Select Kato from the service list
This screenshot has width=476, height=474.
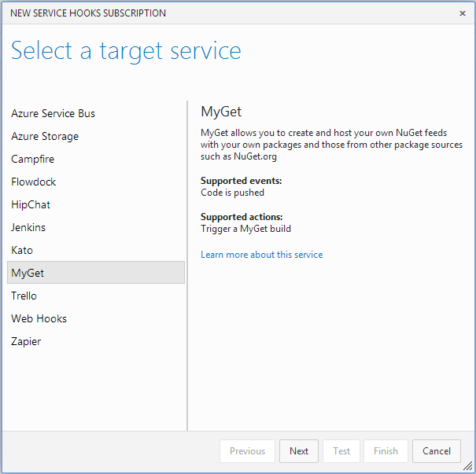[22, 250]
